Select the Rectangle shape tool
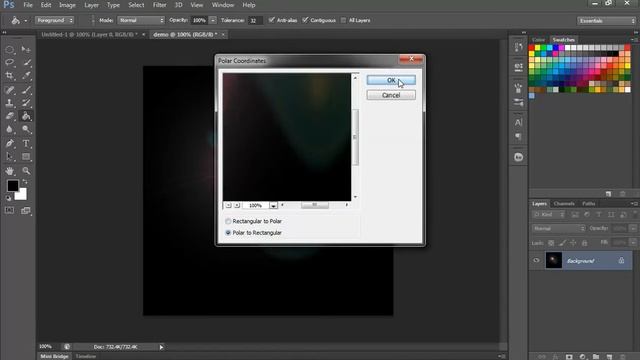Viewport: 640px width, 360px height. [26, 157]
